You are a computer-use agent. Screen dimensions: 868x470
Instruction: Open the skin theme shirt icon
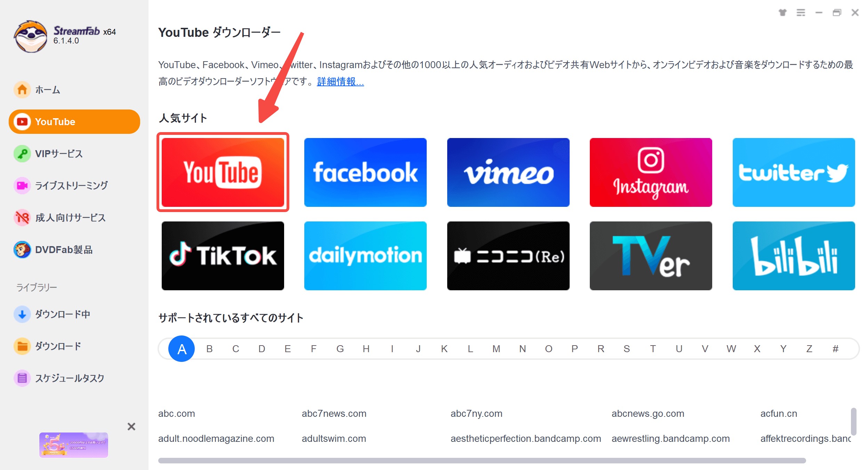coord(782,13)
